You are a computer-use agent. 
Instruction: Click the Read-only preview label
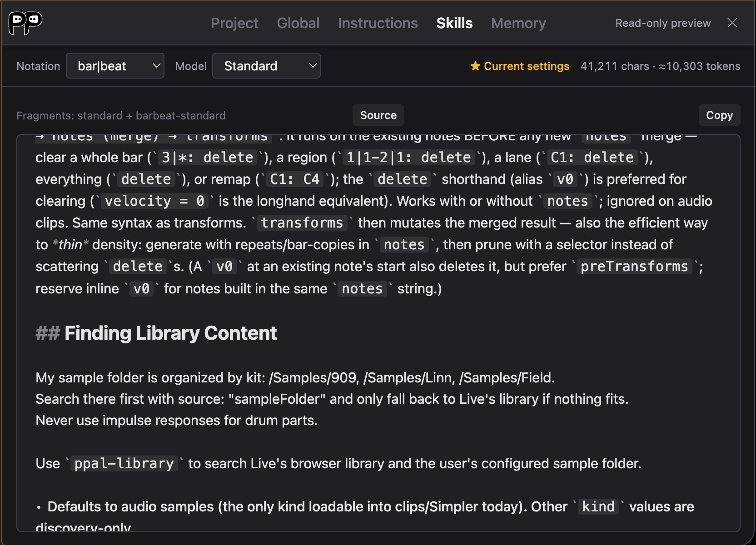tap(663, 23)
